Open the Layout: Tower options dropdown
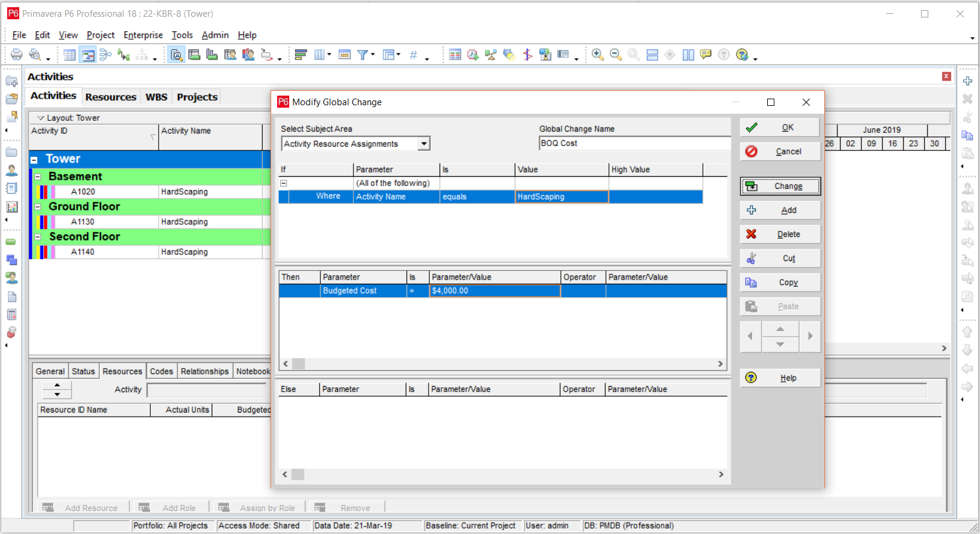 pyautogui.click(x=41, y=118)
